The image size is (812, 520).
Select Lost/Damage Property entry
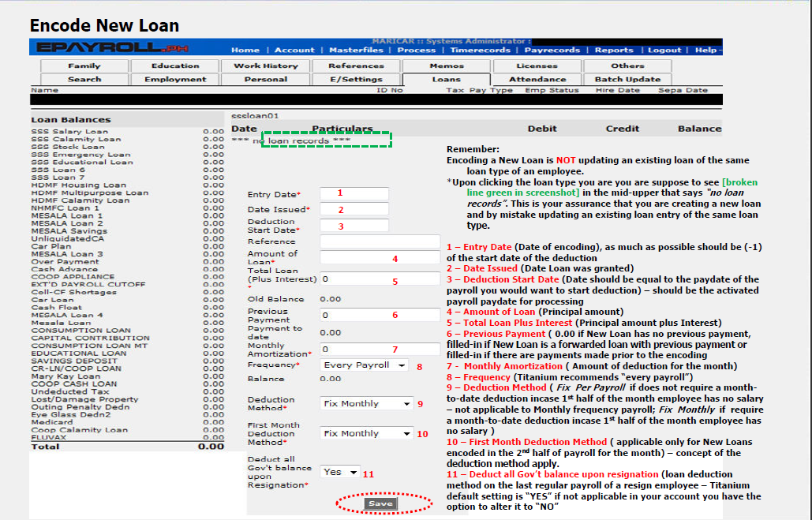[84, 399]
